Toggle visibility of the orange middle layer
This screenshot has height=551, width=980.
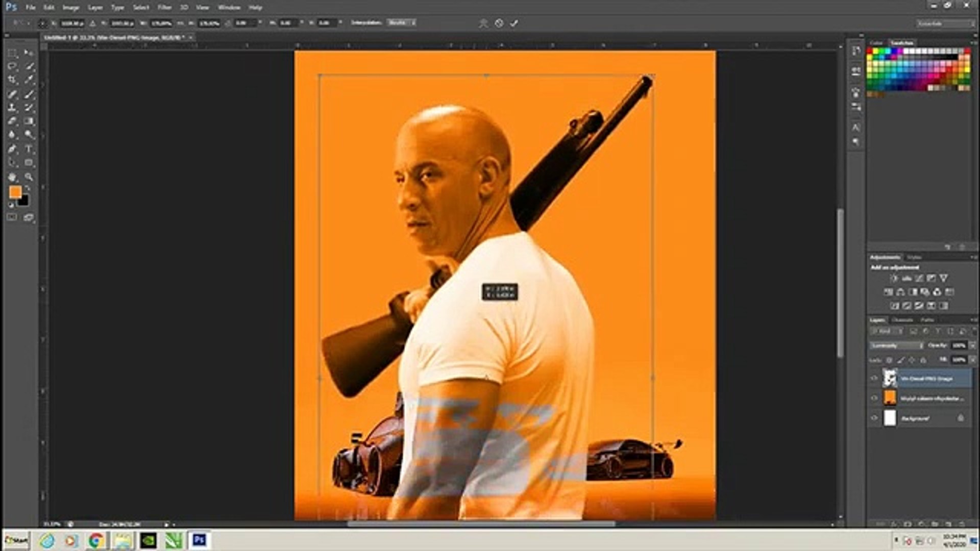(x=874, y=398)
